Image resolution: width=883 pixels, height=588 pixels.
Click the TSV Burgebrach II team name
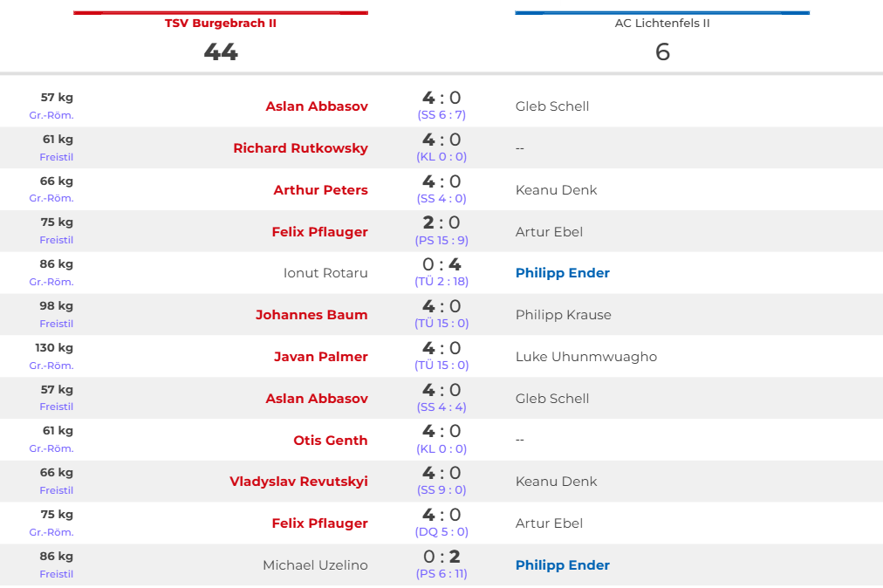click(x=220, y=24)
